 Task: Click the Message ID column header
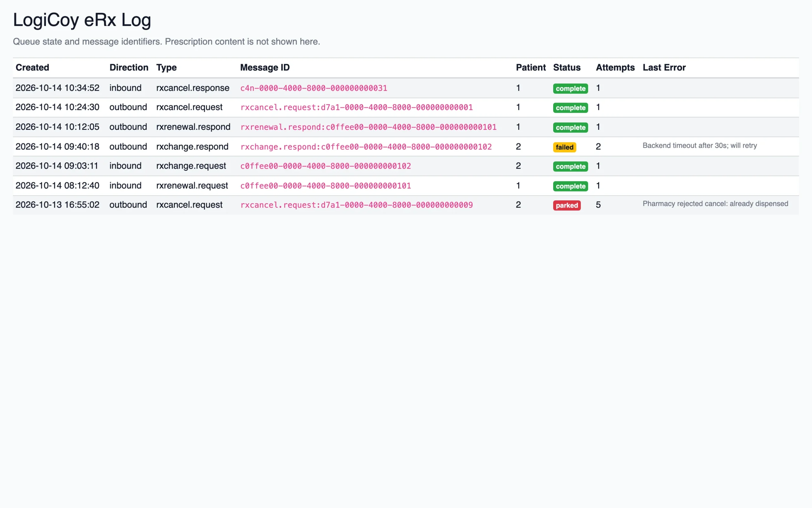click(265, 68)
